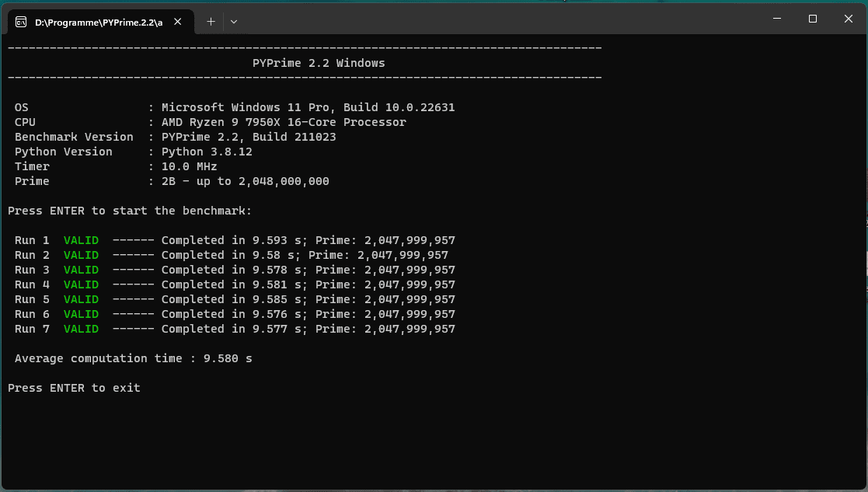Click the "CPU" label
Screen dimensions: 868x492
(25, 122)
